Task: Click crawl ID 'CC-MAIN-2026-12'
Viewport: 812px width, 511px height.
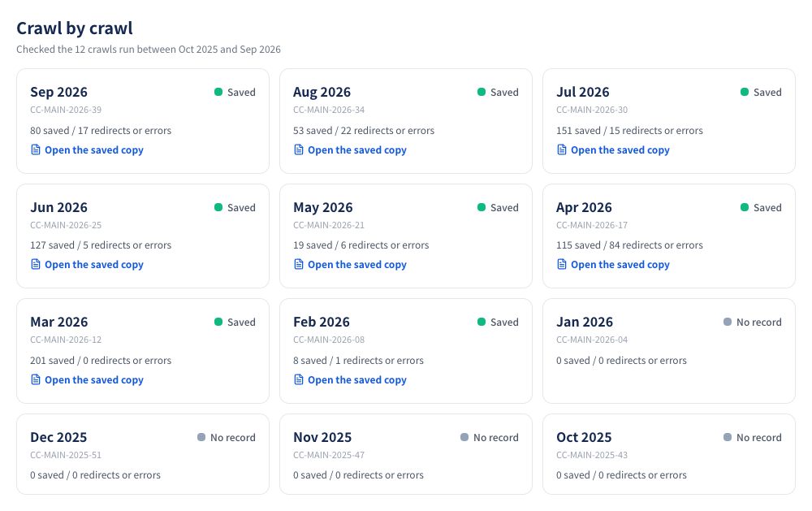Action: pos(66,340)
